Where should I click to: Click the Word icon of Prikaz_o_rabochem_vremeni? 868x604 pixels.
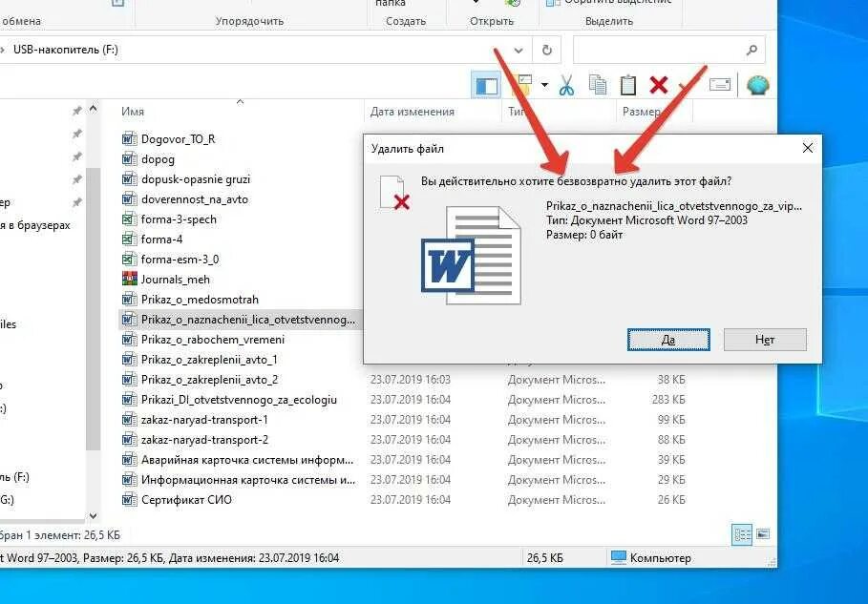[129, 339]
